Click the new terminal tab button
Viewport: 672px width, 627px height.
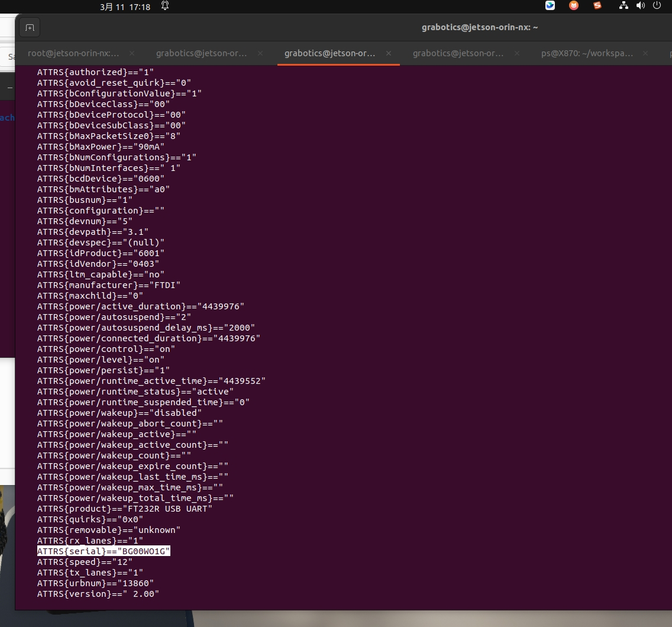(x=30, y=28)
